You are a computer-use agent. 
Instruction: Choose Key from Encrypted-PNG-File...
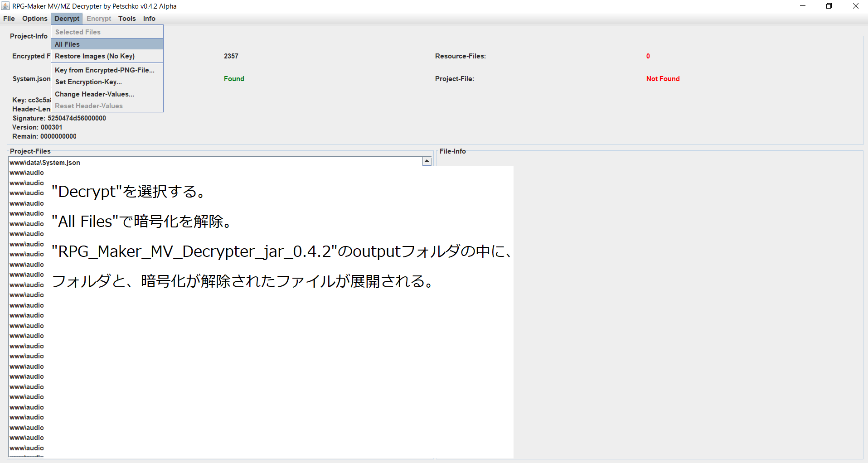(x=107, y=70)
